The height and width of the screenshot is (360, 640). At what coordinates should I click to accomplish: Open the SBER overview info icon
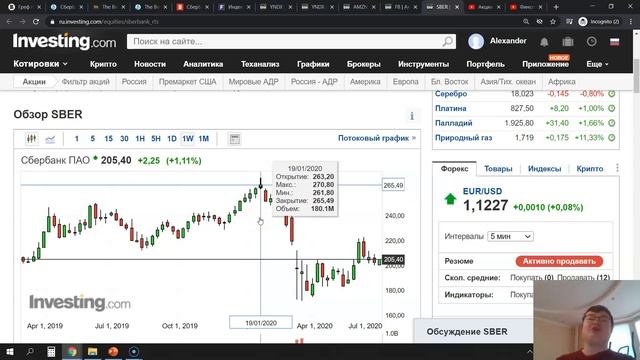pyautogui.click(x=412, y=116)
